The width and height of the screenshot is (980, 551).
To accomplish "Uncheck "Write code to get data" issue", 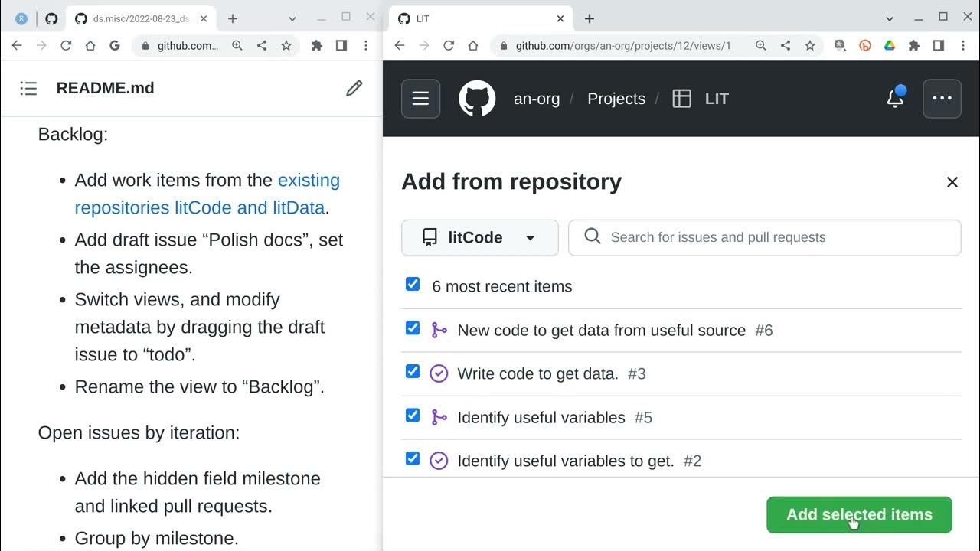I will (413, 372).
